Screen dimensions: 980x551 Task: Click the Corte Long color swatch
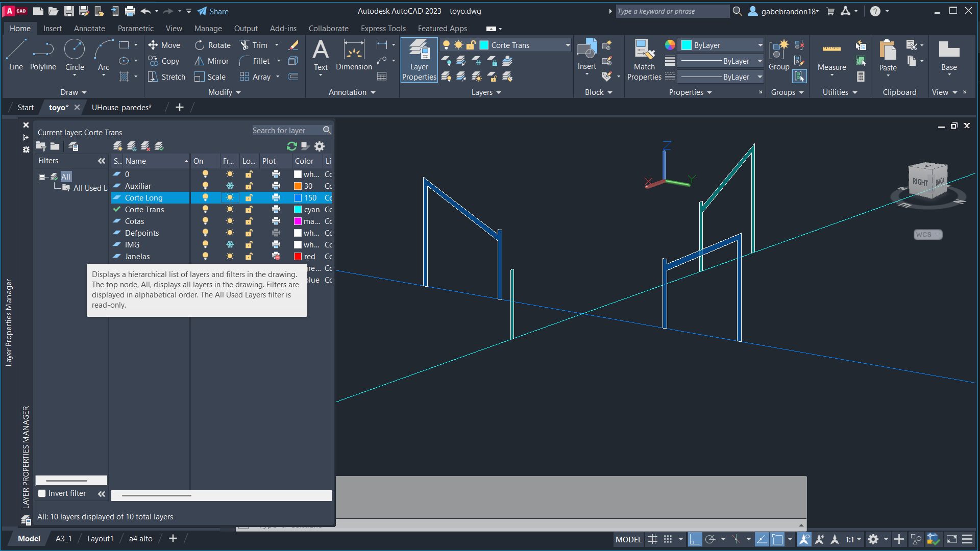coord(298,198)
